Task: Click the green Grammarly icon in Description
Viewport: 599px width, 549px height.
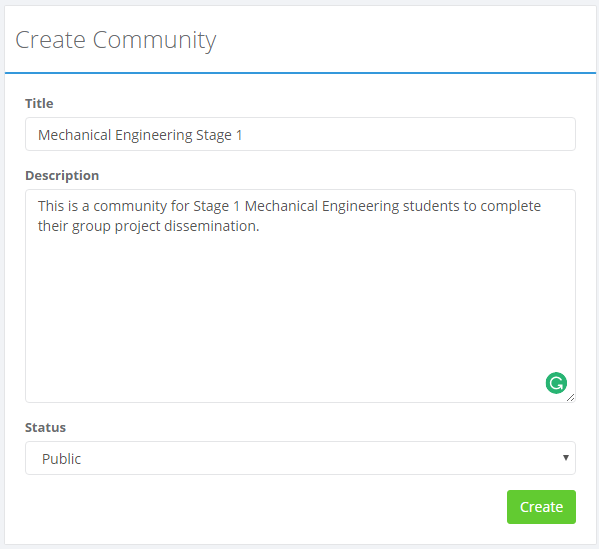Action: 556,383
